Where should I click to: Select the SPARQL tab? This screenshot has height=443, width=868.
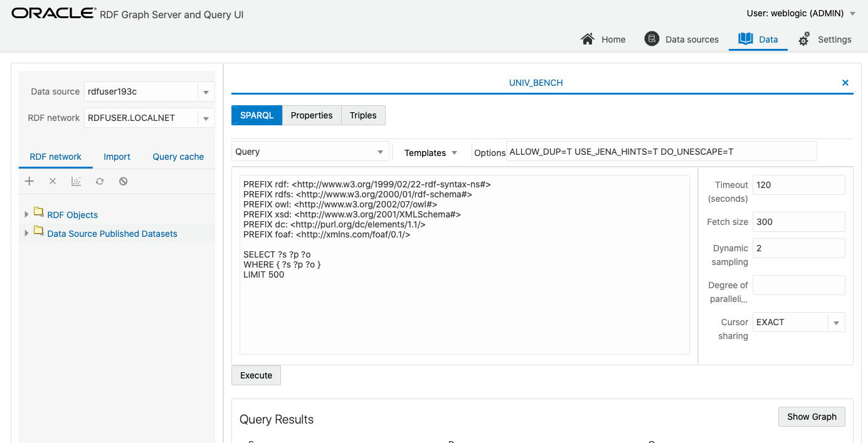(x=257, y=115)
